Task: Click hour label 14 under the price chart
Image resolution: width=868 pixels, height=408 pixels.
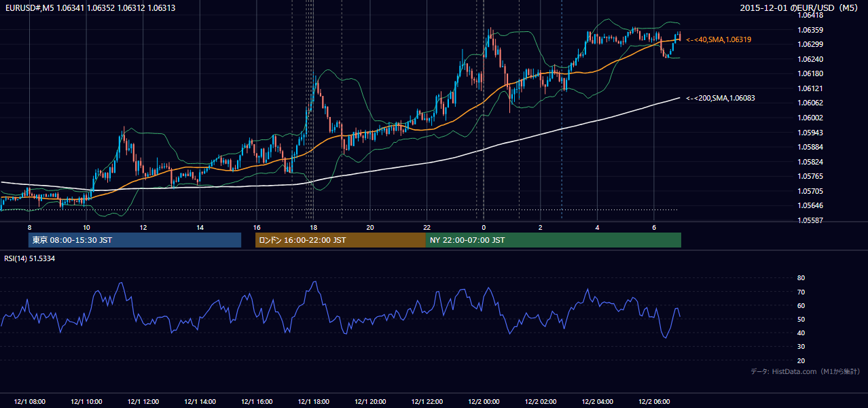Action: click(200, 227)
